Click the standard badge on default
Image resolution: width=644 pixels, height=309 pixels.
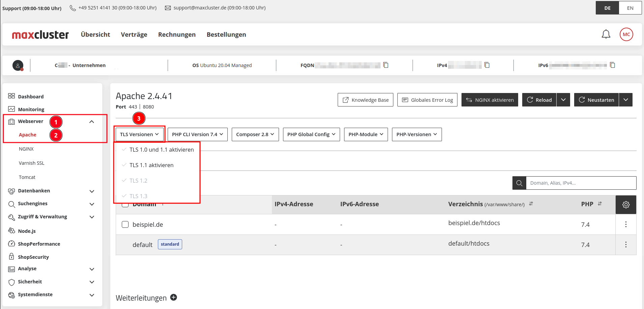[170, 244]
